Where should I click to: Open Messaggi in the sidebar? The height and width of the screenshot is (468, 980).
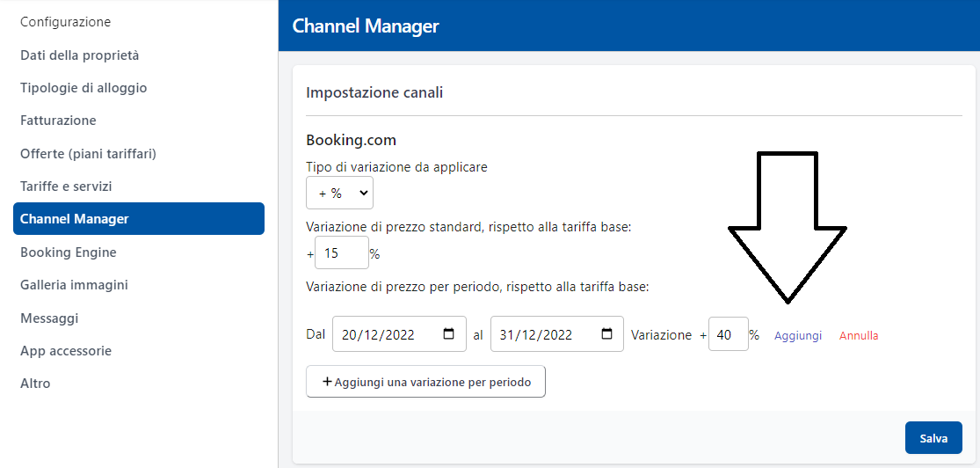click(49, 318)
